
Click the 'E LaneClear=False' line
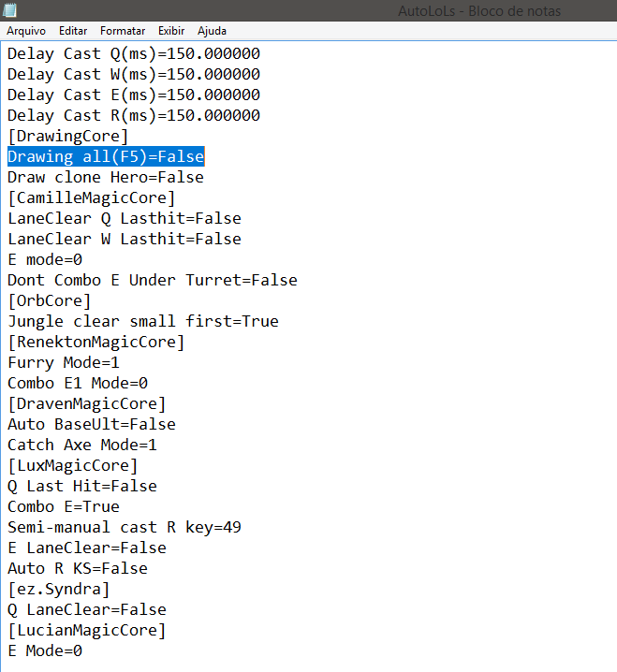87,548
